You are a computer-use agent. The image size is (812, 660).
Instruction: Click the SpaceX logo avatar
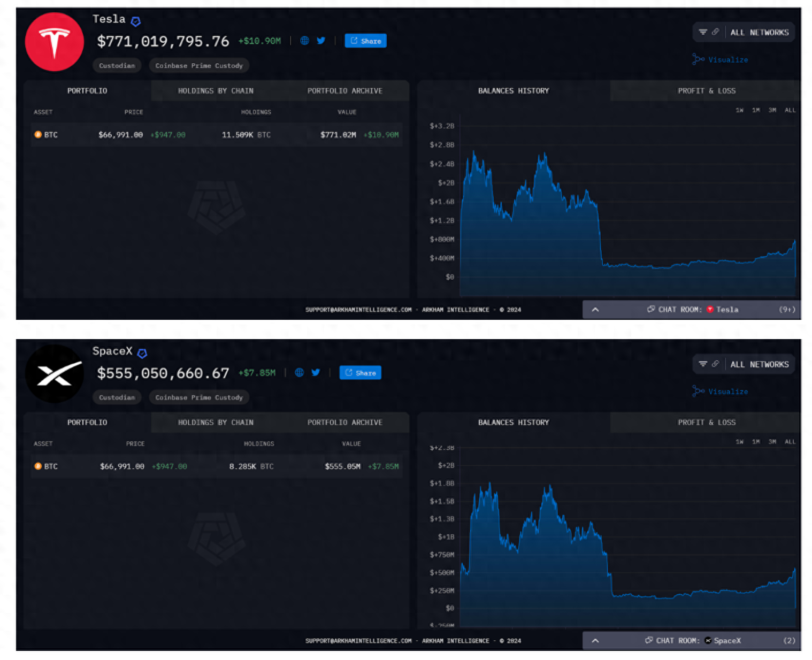(x=55, y=374)
